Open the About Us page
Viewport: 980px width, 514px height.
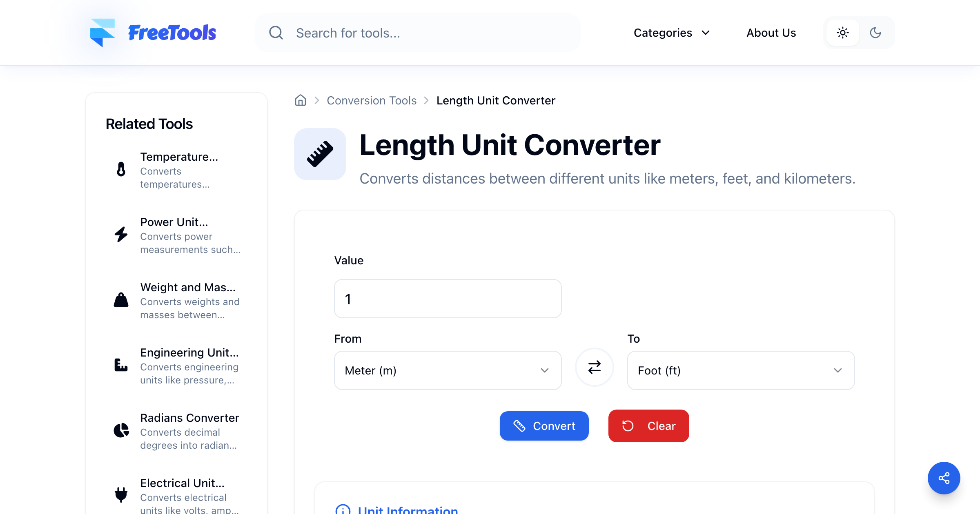tap(771, 33)
